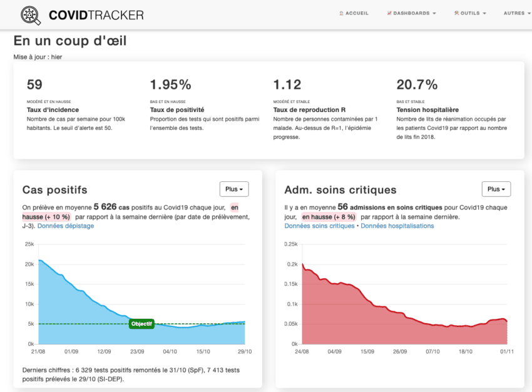Screen dimensions: 532x392
Task: Click the 'Mise à jour : hier' text
Action: [38, 57]
